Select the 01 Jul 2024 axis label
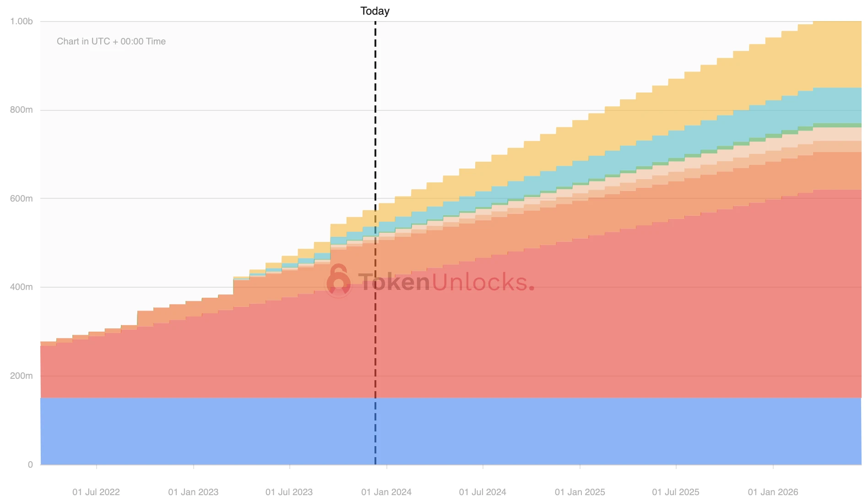 point(483,492)
